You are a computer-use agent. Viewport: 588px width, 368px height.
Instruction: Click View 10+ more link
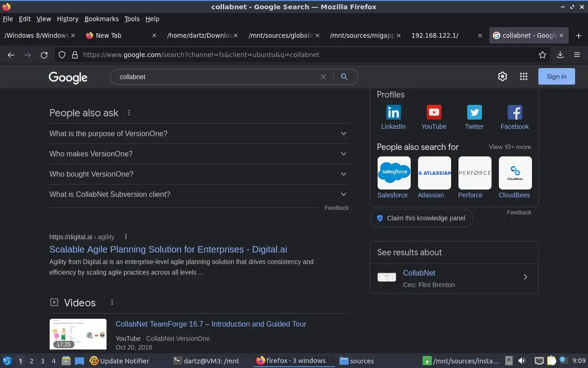tap(510, 147)
